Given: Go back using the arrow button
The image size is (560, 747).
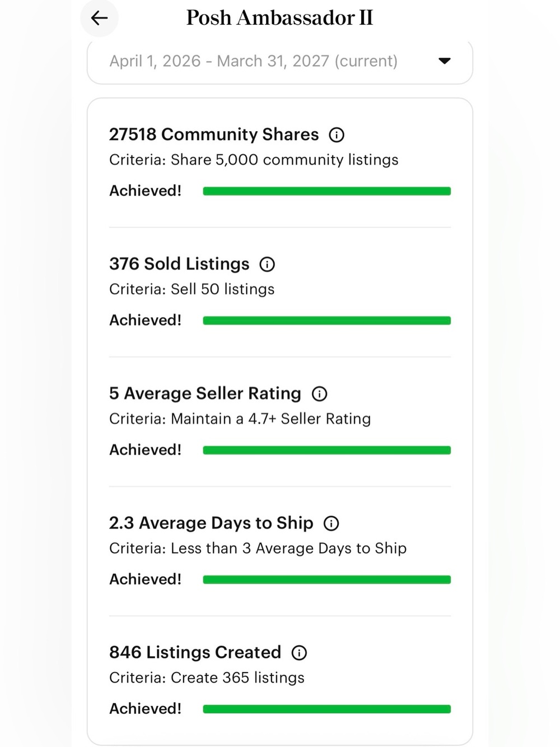Looking at the screenshot, I should [x=99, y=18].
